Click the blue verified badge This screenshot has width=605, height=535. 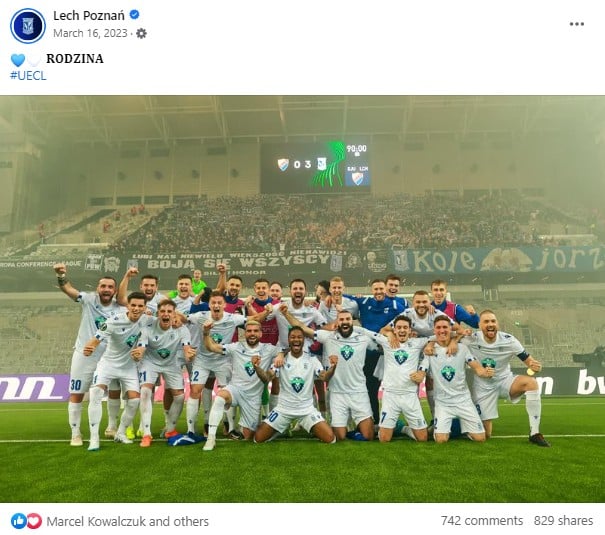134,15
